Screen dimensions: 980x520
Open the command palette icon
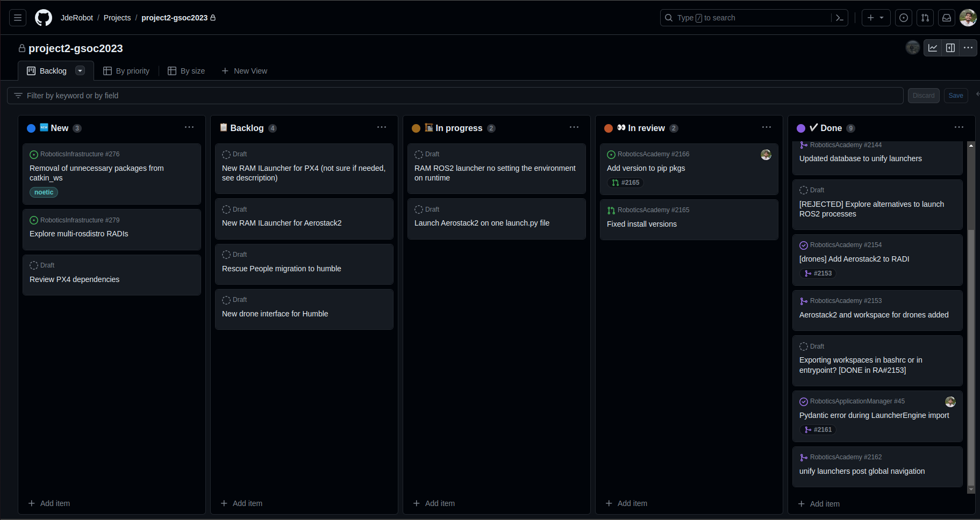840,18
